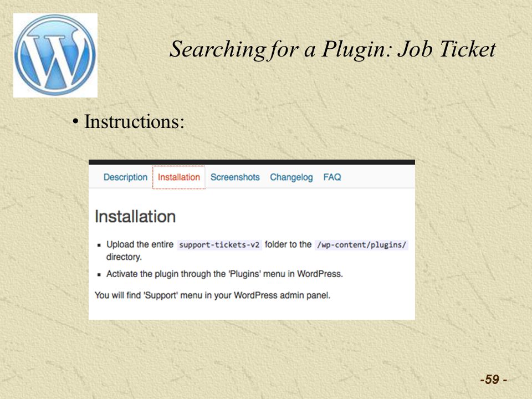This screenshot has width=532, height=399.
Task: Open the Description tab
Action: [x=125, y=177]
